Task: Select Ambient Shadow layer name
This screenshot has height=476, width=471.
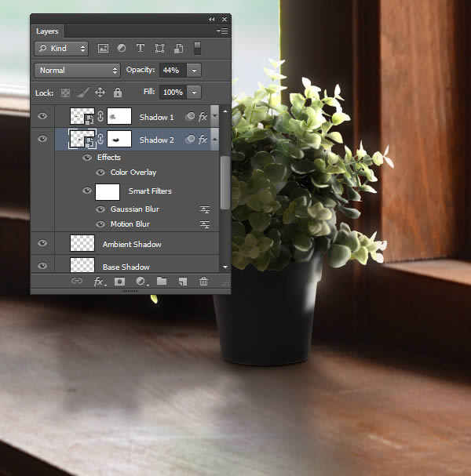Action: (132, 245)
